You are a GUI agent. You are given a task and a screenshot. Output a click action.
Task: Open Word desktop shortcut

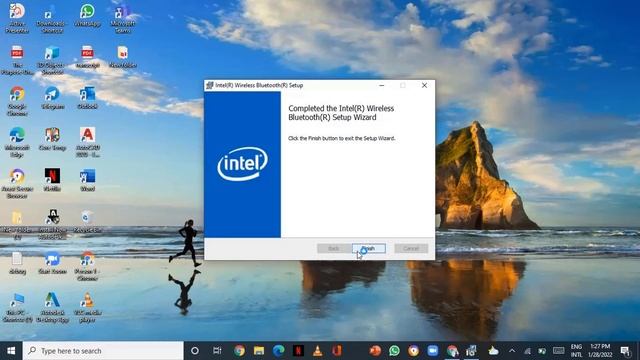[87, 180]
